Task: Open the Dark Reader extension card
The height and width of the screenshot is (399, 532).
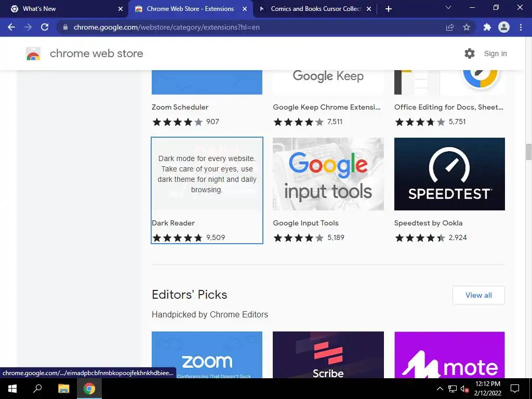Action: click(x=207, y=190)
